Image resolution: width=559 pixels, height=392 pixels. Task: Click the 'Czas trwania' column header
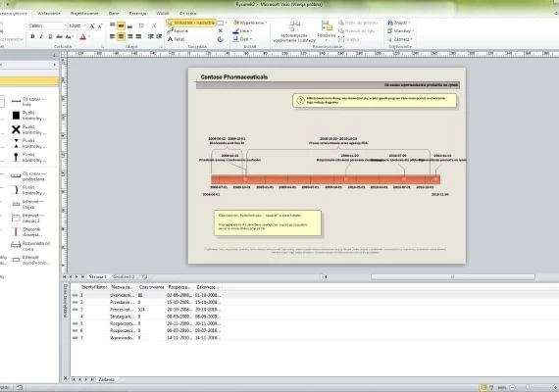coord(151,287)
